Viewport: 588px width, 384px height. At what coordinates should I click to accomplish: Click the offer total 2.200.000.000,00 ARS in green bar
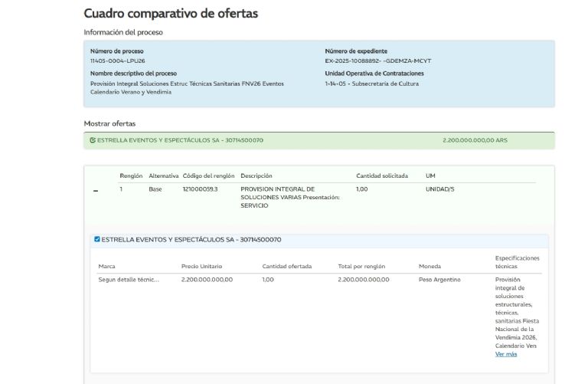(x=475, y=140)
